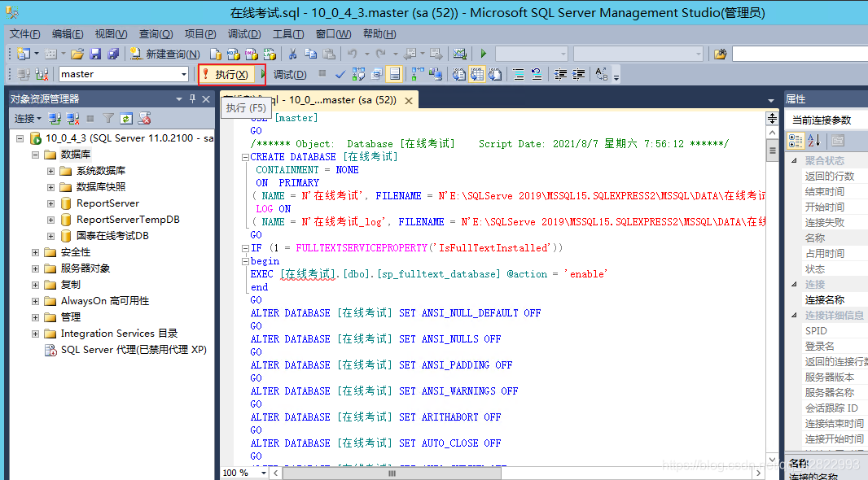The height and width of the screenshot is (480, 868).
Task: Close the 在线考试.sql query tab
Action: [x=409, y=101]
